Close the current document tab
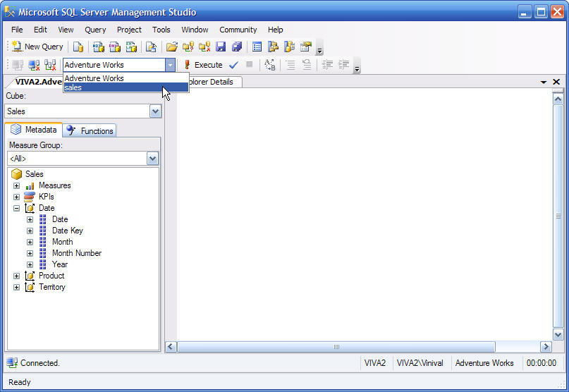The width and height of the screenshot is (569, 392). pos(556,82)
